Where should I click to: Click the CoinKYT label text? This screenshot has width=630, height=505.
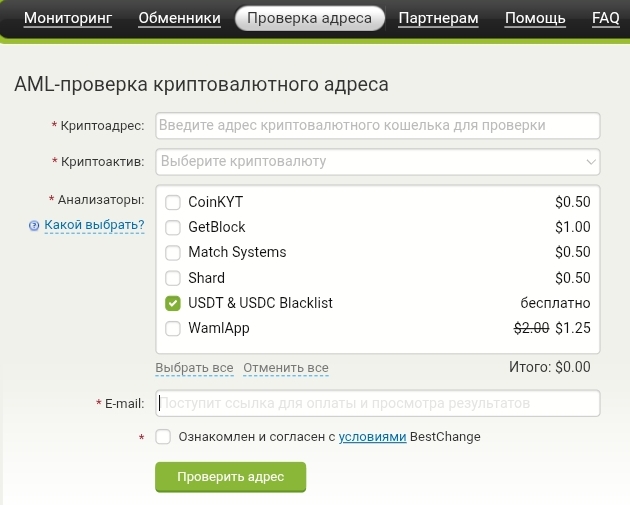point(215,202)
